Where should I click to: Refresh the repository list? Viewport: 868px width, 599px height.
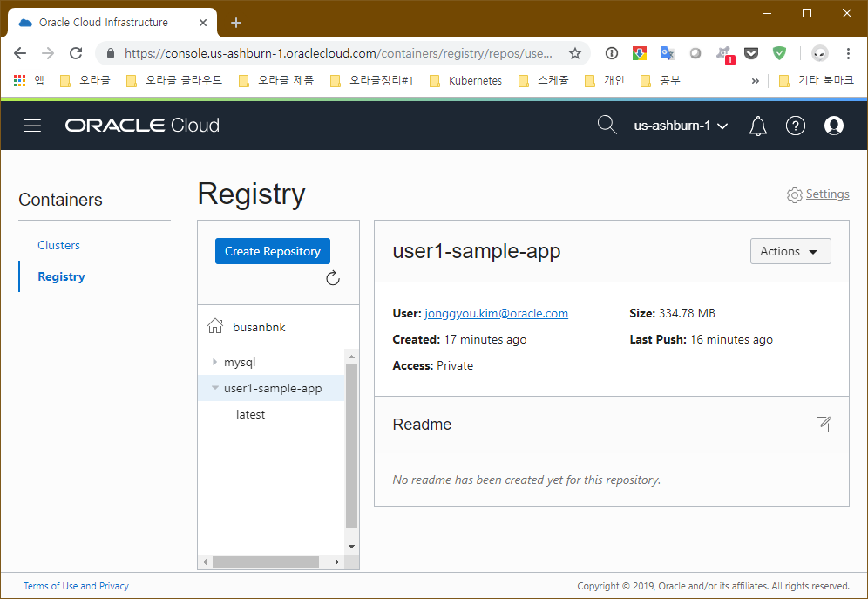click(332, 278)
